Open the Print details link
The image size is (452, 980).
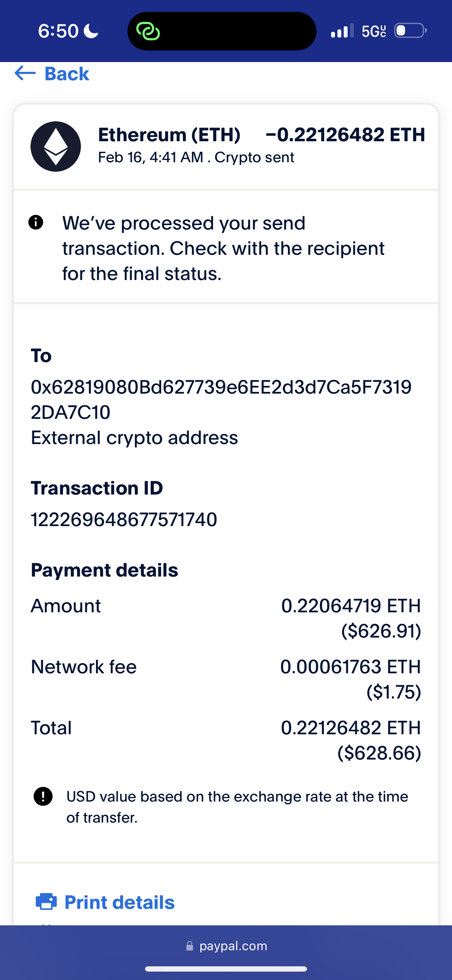pyautogui.click(x=119, y=902)
